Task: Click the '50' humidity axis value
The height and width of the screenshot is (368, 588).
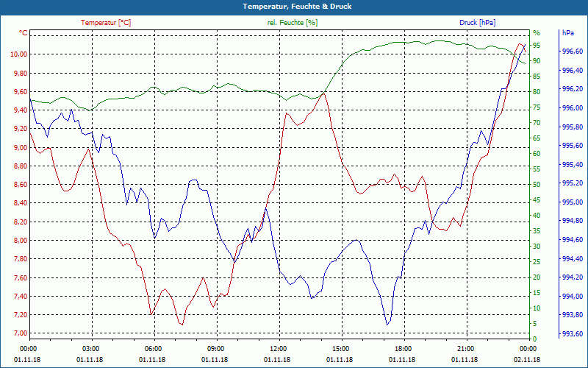Action: click(x=537, y=185)
